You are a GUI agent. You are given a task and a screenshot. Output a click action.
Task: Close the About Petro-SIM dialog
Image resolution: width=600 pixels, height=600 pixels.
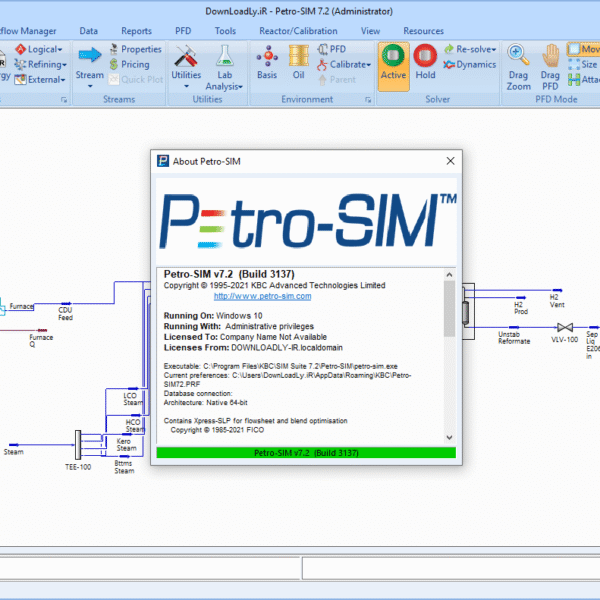(450, 161)
